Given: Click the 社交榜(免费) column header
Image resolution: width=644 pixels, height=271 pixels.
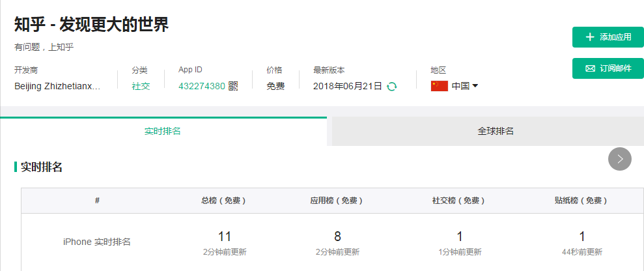Looking at the screenshot, I should coord(460,201).
